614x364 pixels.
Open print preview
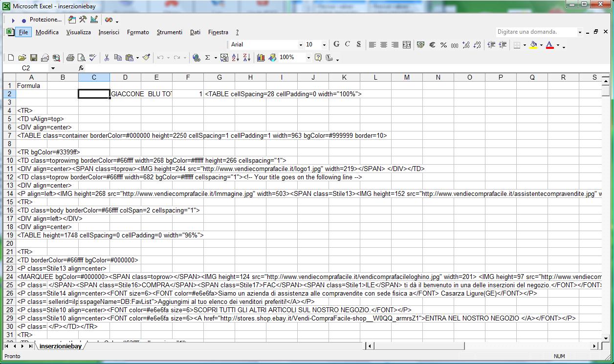click(81, 58)
